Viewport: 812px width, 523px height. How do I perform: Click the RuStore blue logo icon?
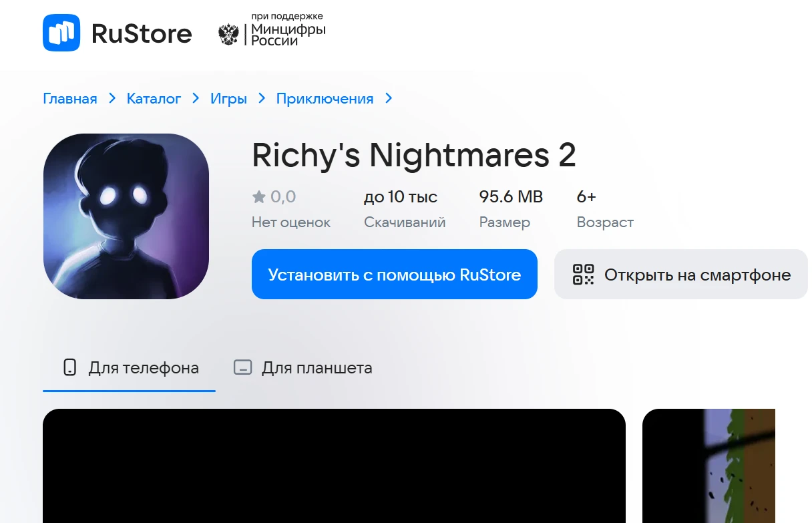pos(61,33)
